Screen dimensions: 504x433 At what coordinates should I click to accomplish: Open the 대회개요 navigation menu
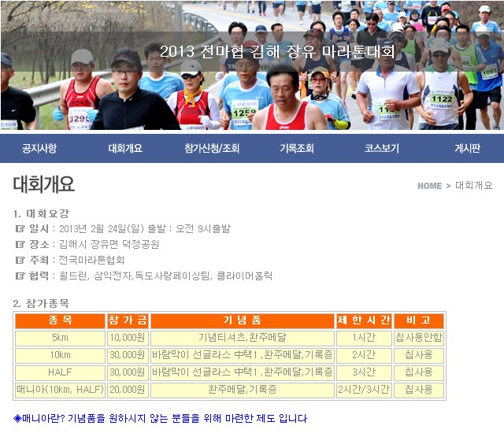coord(125,148)
